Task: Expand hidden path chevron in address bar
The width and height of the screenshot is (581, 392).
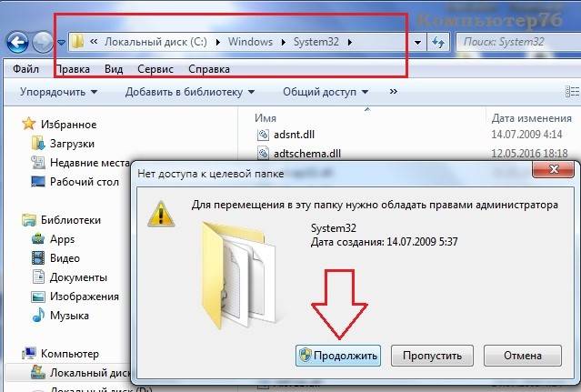Action: click(x=94, y=42)
